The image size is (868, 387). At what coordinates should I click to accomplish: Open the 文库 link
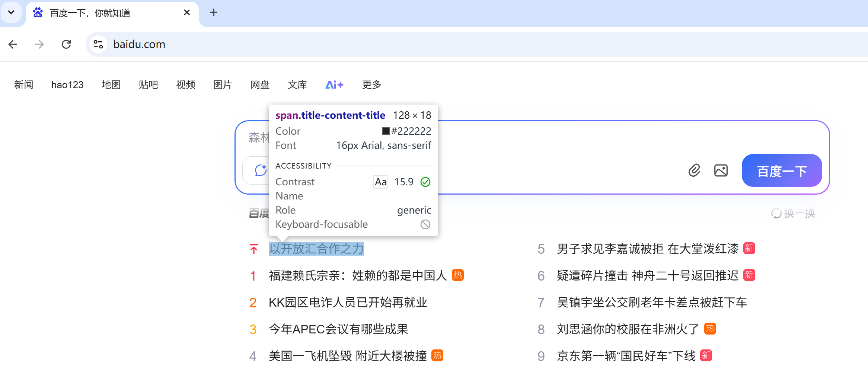coord(297,85)
